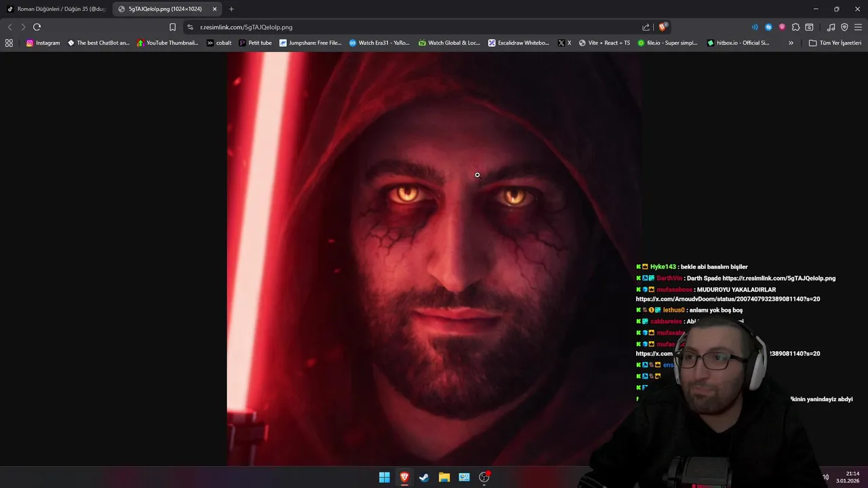Click the Sith portrait image
The height and width of the screenshot is (488, 868).
435,259
